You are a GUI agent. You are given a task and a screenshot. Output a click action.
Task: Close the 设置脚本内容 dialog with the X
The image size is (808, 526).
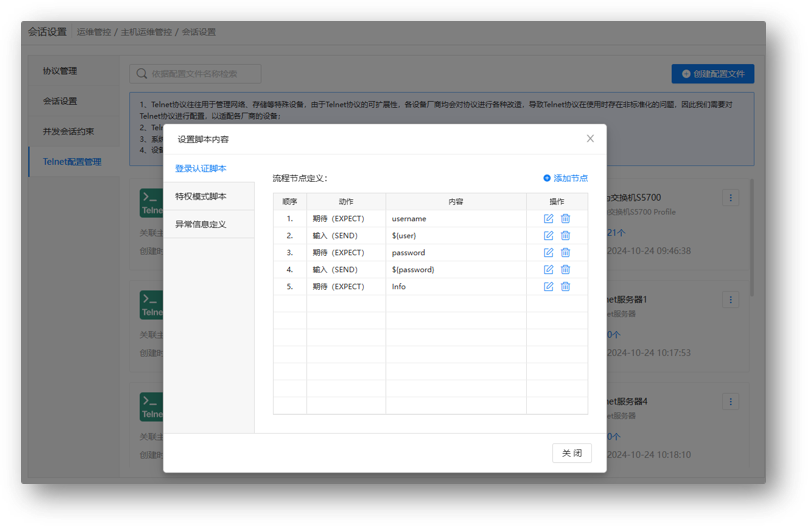coord(590,139)
